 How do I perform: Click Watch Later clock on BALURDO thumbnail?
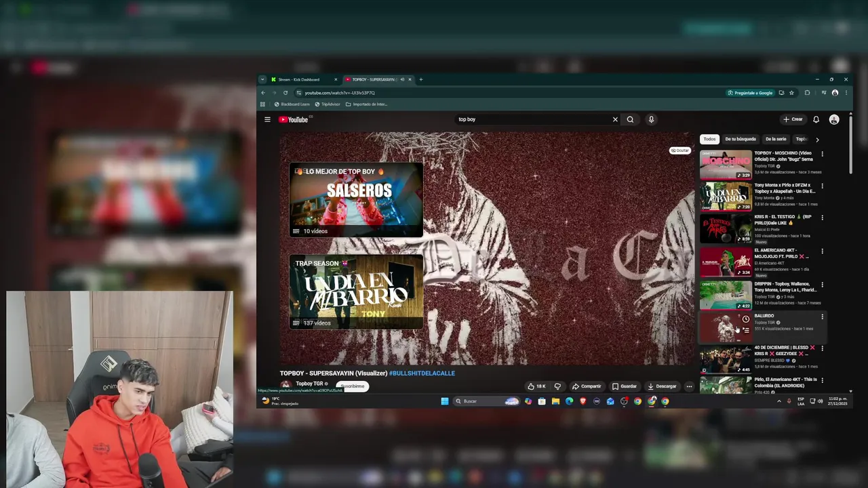pyautogui.click(x=745, y=319)
